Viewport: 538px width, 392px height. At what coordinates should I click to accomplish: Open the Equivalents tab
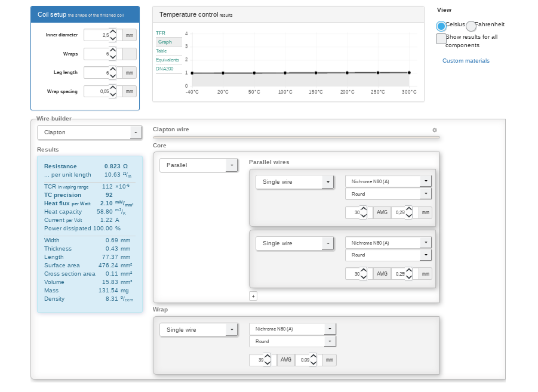coord(167,60)
